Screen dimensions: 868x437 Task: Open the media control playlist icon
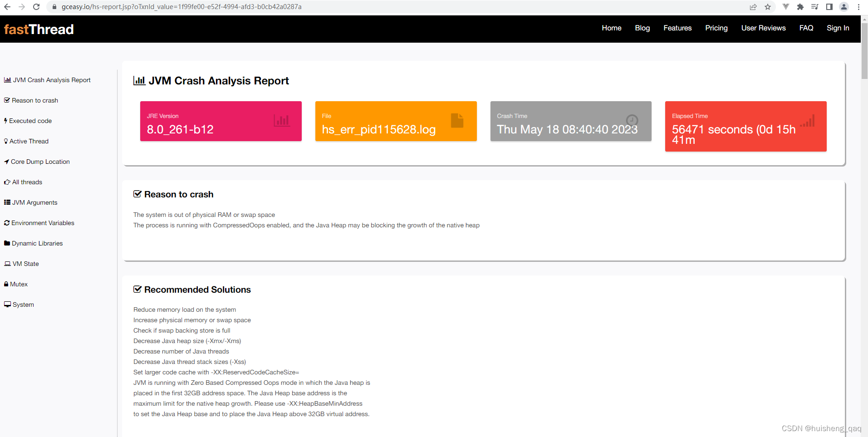815,7
